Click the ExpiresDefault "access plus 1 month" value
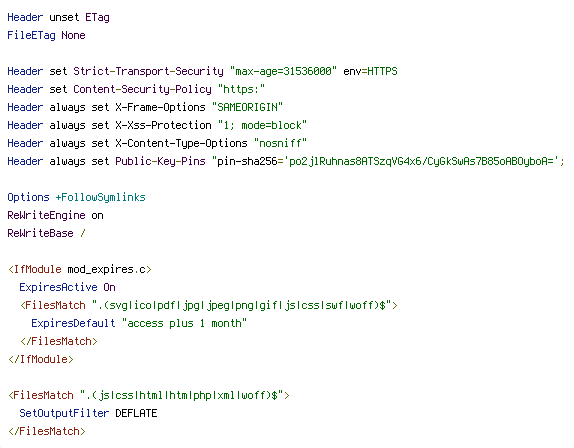Viewport: 574px width, 448px height. click(x=184, y=323)
